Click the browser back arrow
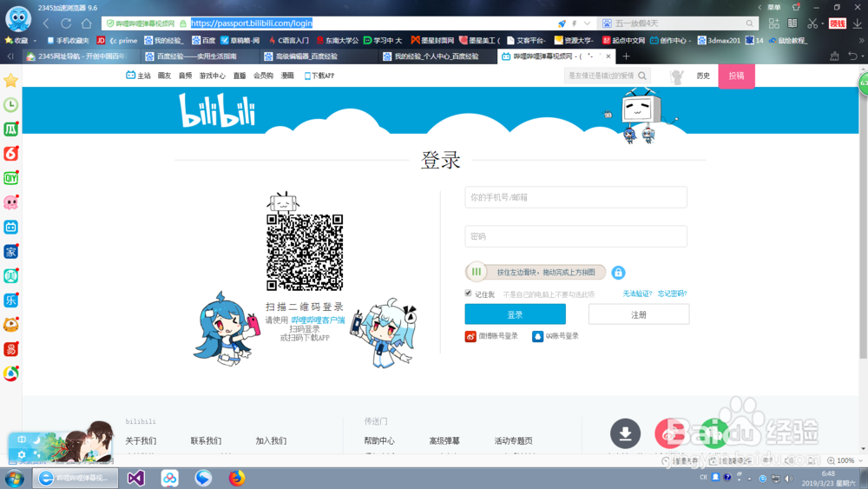Image resolution: width=868 pixels, height=489 pixels. point(47,23)
